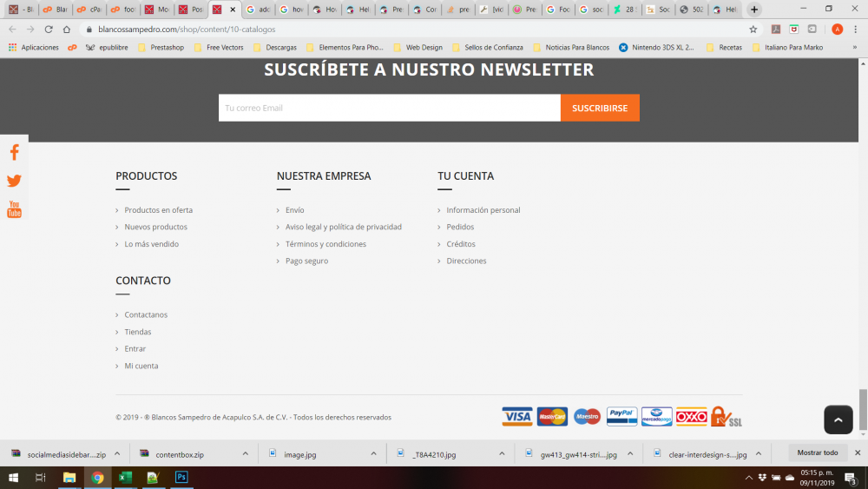Show more bookmarks with the double chevron
Screen dimensions: 868x489
click(855, 48)
